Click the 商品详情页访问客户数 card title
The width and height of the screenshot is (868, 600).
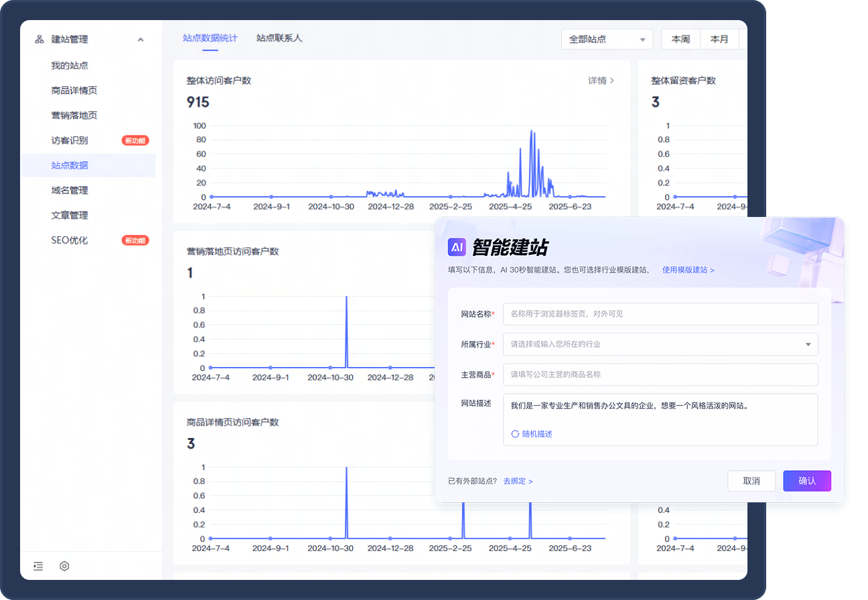232,423
